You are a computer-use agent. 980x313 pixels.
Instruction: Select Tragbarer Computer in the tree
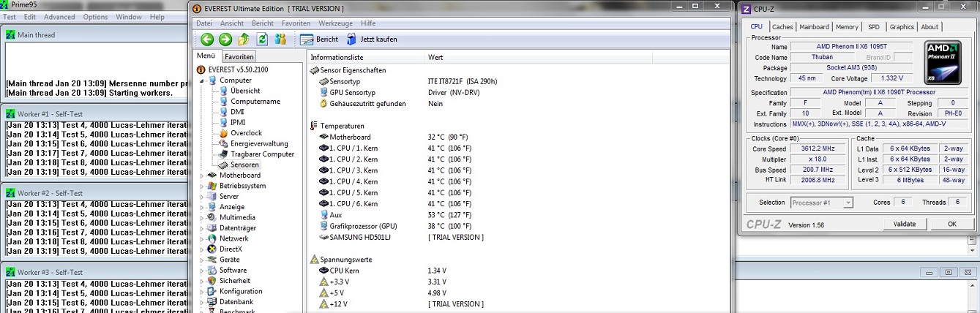pyautogui.click(x=262, y=154)
